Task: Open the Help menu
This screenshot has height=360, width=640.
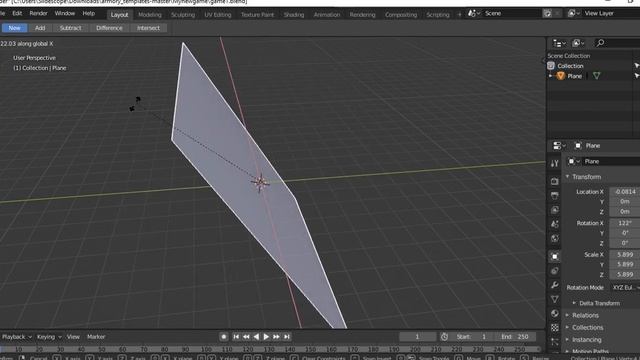Action: (89, 13)
